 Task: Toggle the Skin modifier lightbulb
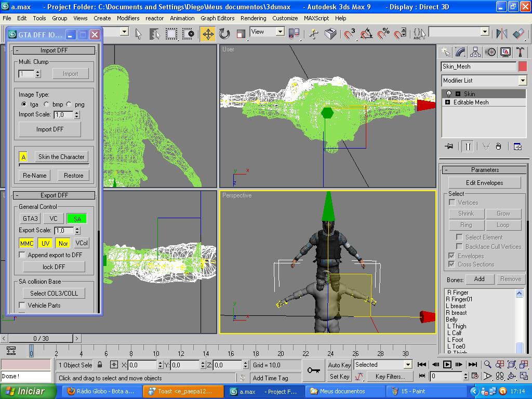click(449, 94)
